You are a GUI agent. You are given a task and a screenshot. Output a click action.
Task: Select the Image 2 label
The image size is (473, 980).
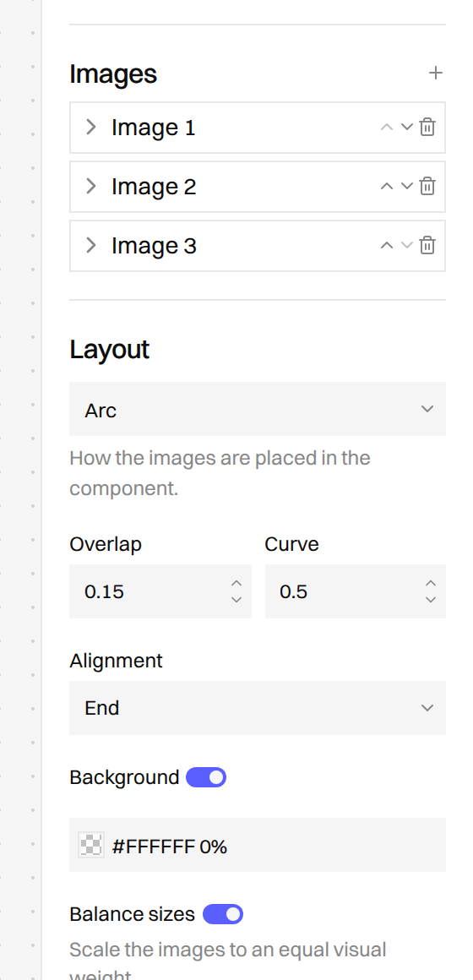[154, 186]
